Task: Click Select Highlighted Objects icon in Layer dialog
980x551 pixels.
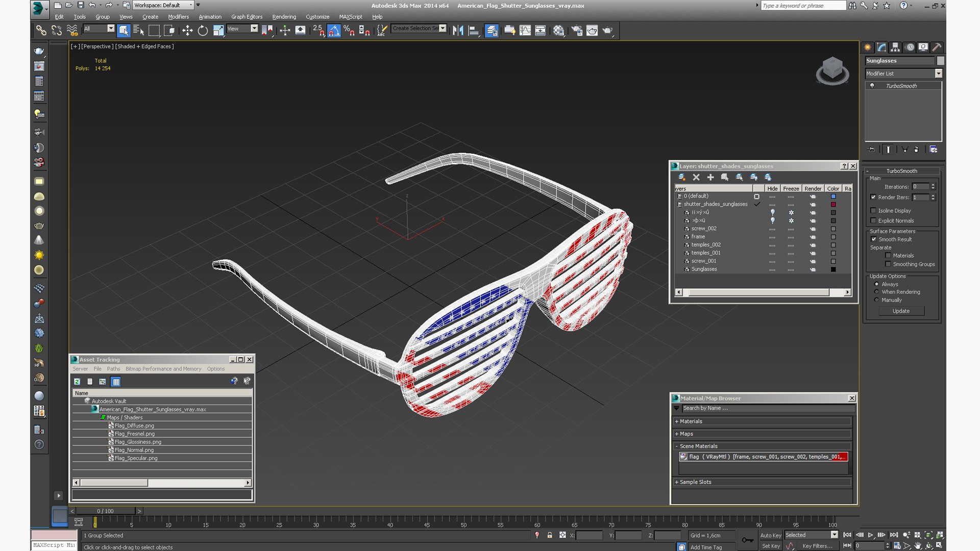Action: [725, 177]
